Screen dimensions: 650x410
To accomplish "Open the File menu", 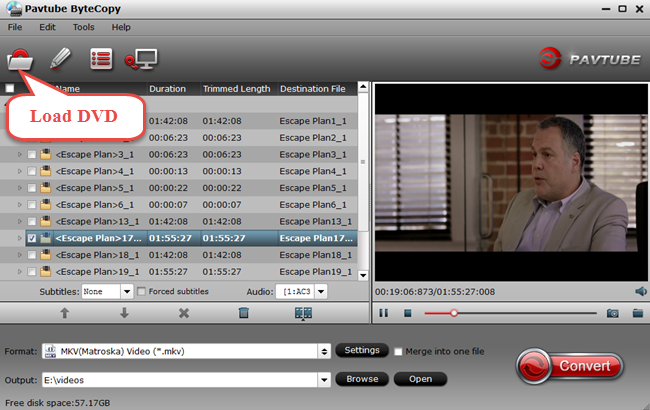I will pos(15,27).
